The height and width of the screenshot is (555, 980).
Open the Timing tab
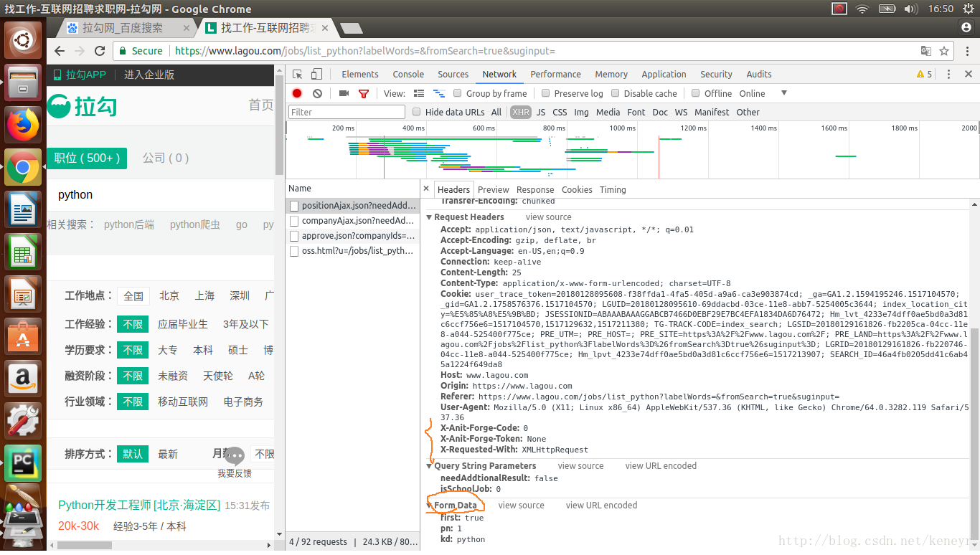[613, 190]
